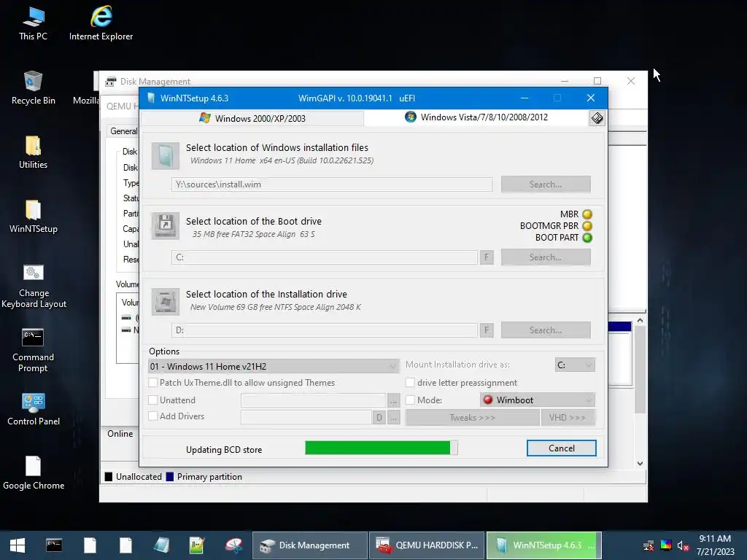The width and height of the screenshot is (747, 560).
Task: Toggle the Unattend checkbox
Action: point(153,400)
